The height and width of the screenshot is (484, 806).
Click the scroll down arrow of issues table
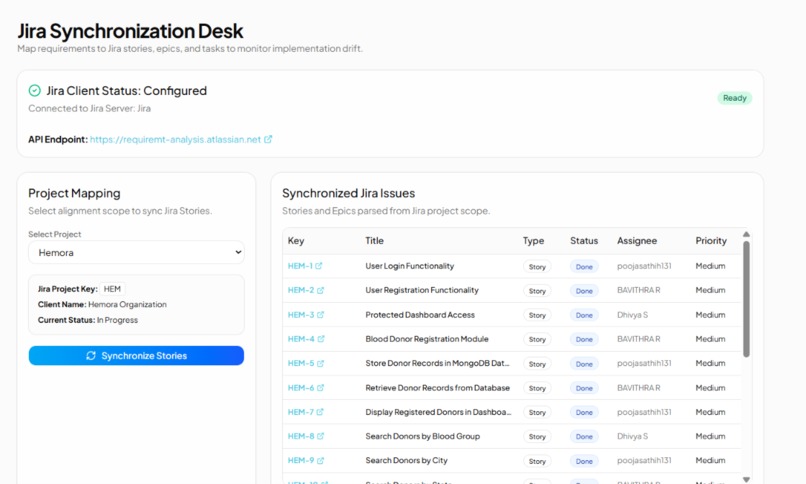tap(746, 479)
